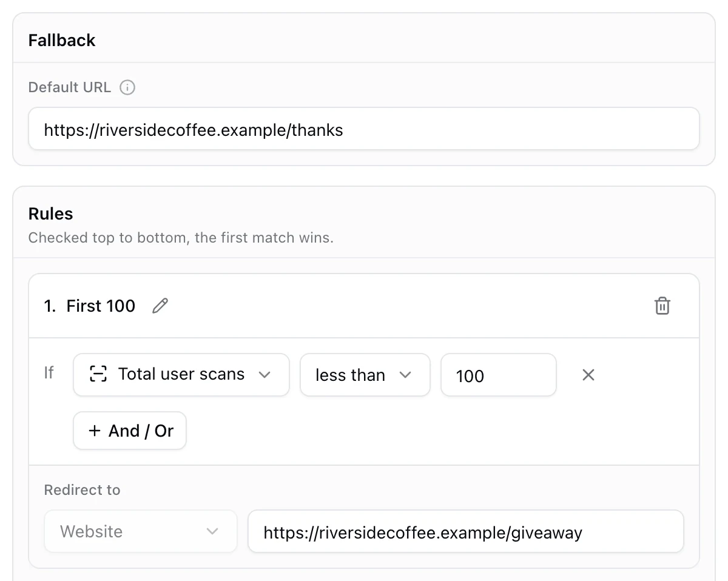Click the Fallback section heading
Viewport: 728px width, 581px height.
[62, 40]
